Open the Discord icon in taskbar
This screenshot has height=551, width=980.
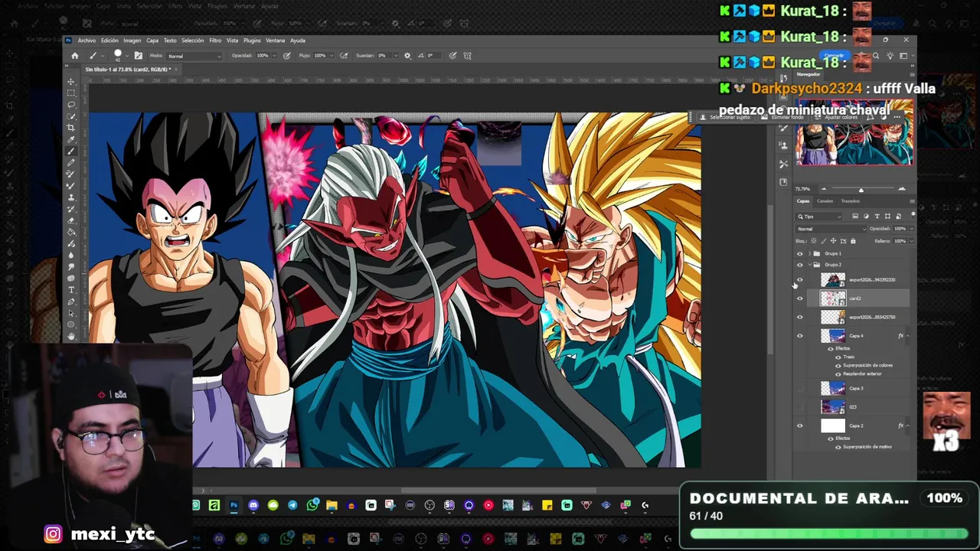253,505
